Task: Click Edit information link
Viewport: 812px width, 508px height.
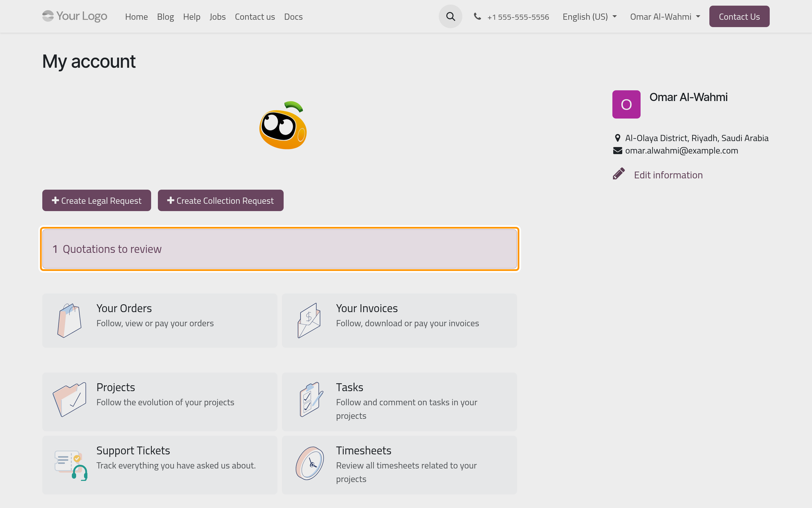Action: [x=668, y=175]
